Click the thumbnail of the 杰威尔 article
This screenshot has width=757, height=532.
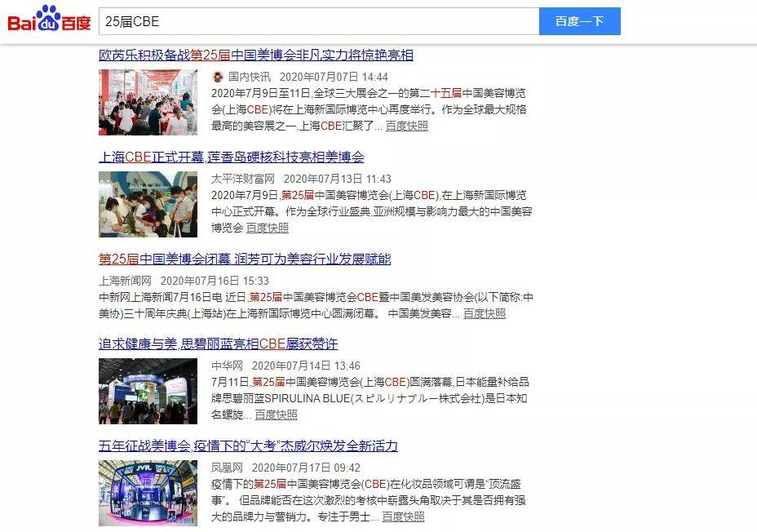click(148, 493)
